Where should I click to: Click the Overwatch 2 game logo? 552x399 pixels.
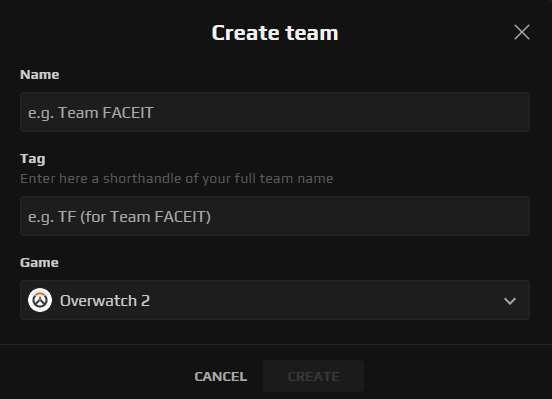pos(40,300)
